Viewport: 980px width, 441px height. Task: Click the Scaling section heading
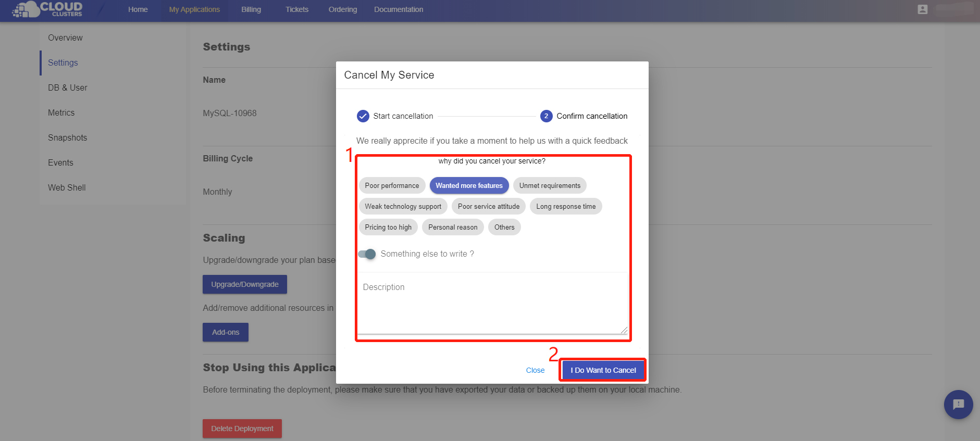[x=224, y=238]
